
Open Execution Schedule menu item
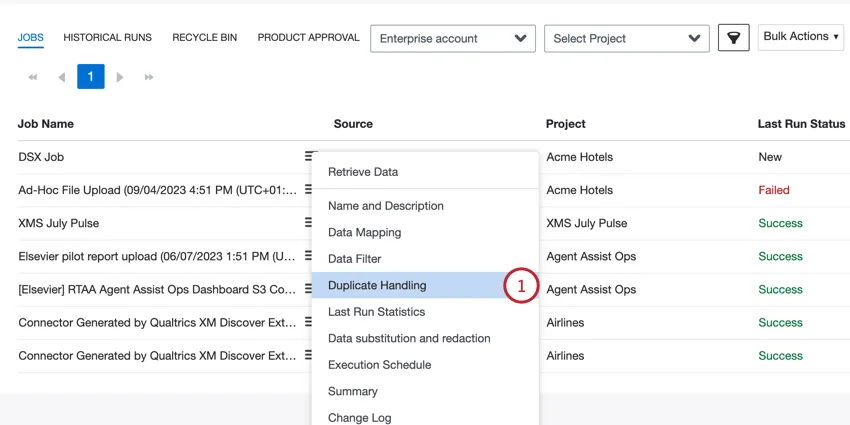pos(379,365)
